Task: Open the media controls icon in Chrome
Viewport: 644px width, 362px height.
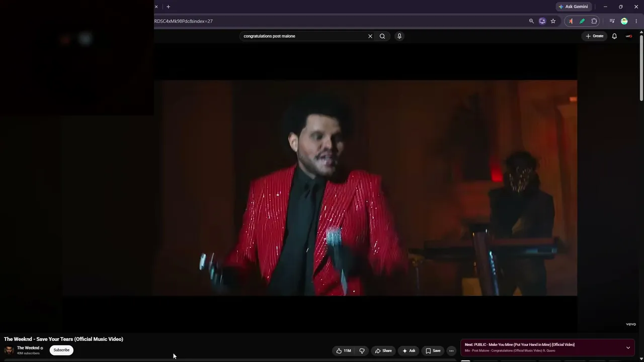Action: tap(612, 21)
